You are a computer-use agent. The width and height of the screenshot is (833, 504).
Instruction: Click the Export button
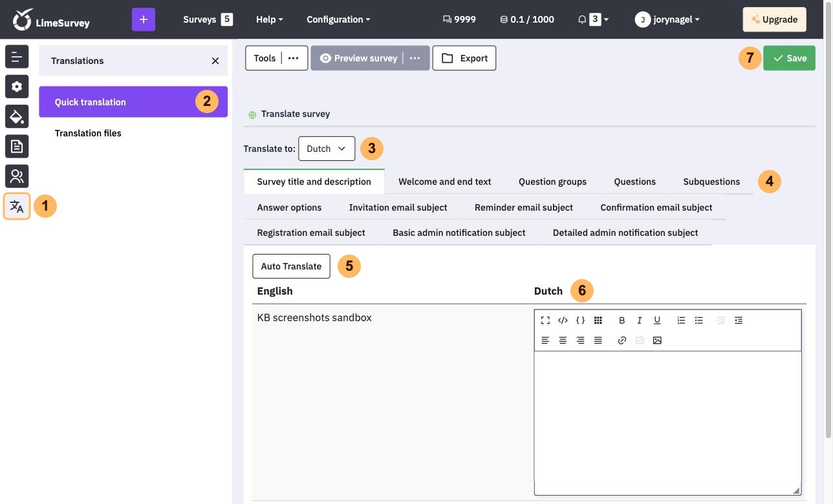[464, 58]
